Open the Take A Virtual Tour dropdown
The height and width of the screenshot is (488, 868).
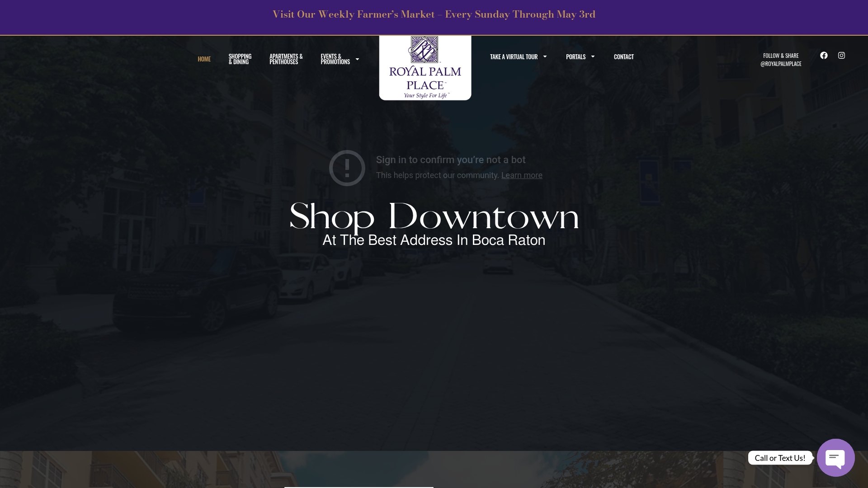tap(514, 56)
